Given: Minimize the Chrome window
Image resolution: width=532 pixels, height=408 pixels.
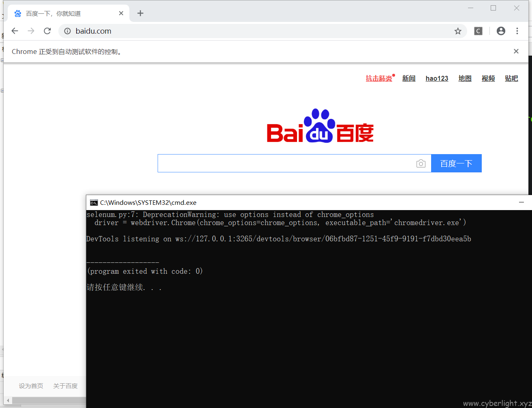Looking at the screenshot, I should 471,8.
